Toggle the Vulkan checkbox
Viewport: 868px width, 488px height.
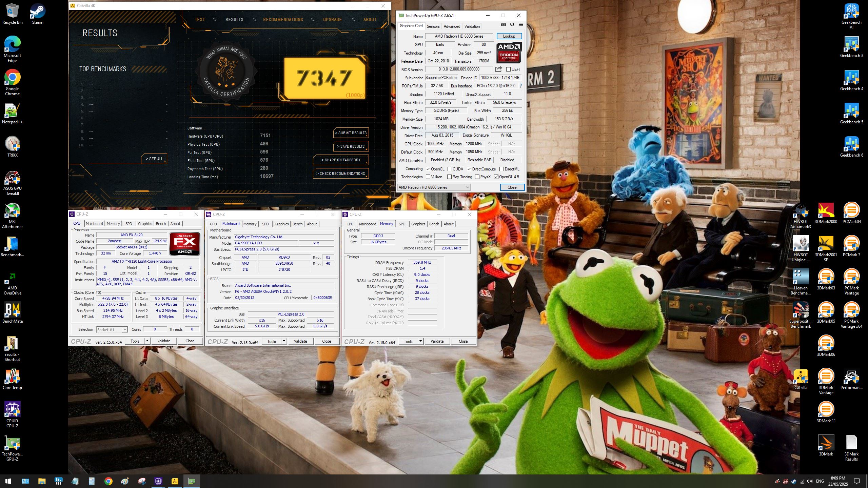[428, 177]
